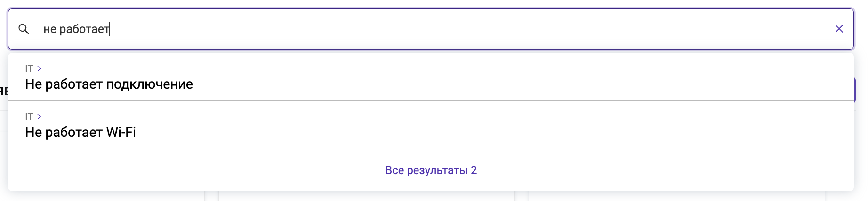Click the magnifying glass search icon
The width and height of the screenshot is (868, 201).
[x=24, y=29]
